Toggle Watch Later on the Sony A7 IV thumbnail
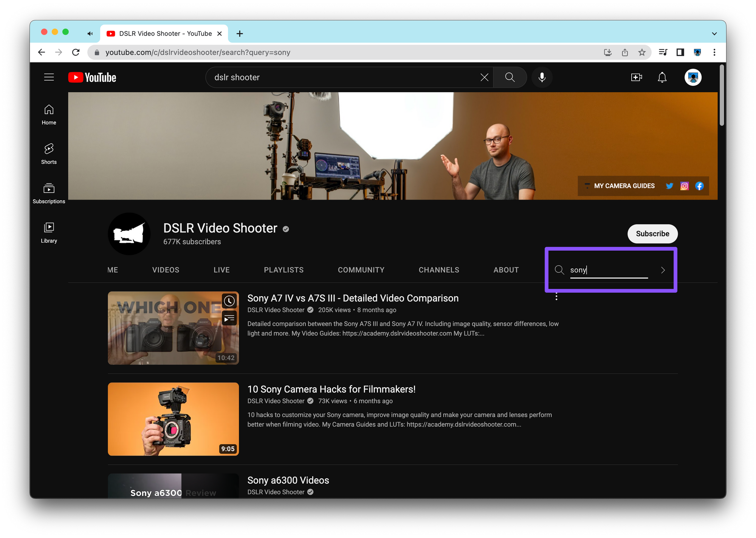The image size is (756, 538). pos(229,301)
